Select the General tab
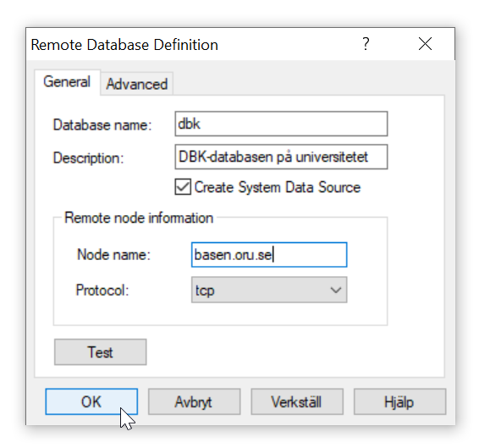 click(67, 82)
